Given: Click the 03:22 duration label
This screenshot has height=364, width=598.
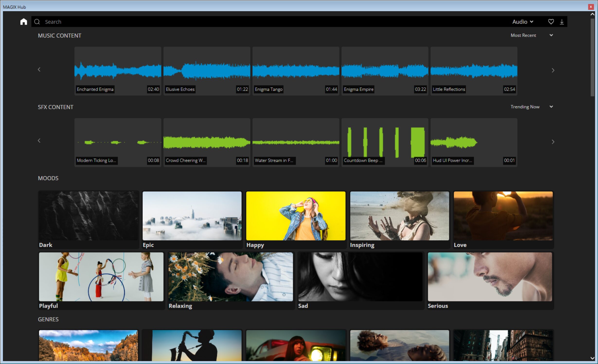Looking at the screenshot, I should 420,89.
